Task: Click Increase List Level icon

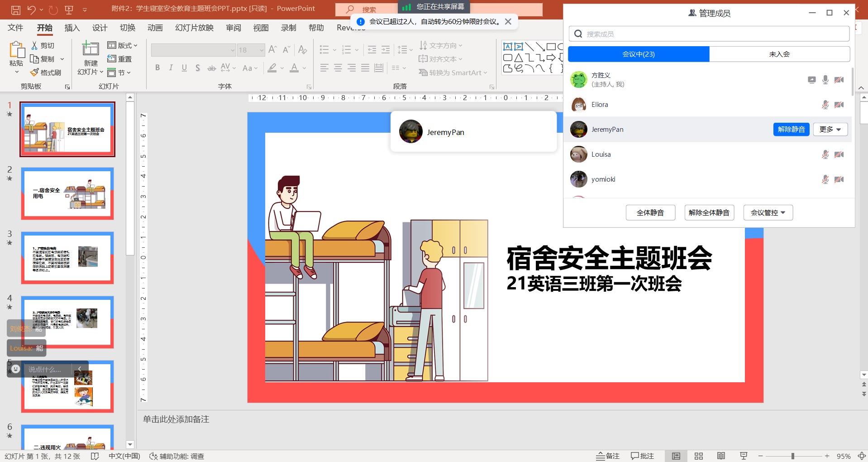Action: click(386, 49)
